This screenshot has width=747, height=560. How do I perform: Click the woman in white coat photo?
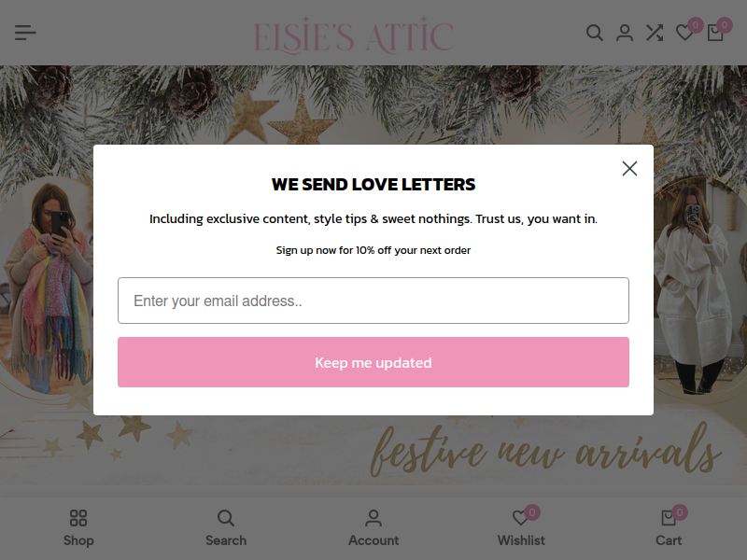click(x=698, y=286)
